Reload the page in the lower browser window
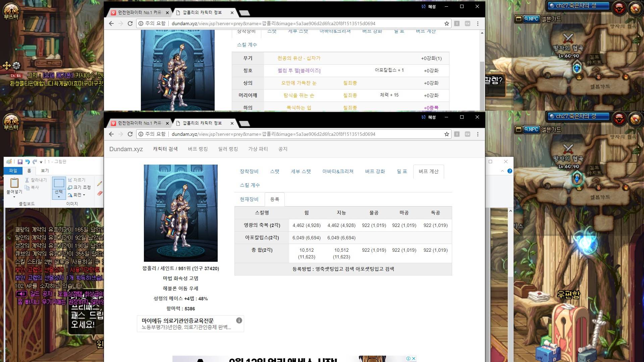 tap(130, 134)
